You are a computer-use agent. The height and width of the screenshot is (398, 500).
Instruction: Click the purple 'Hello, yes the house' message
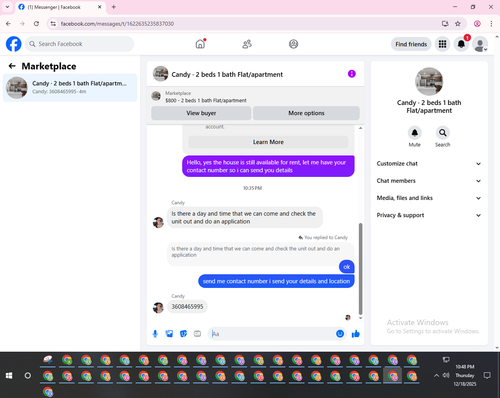click(268, 166)
